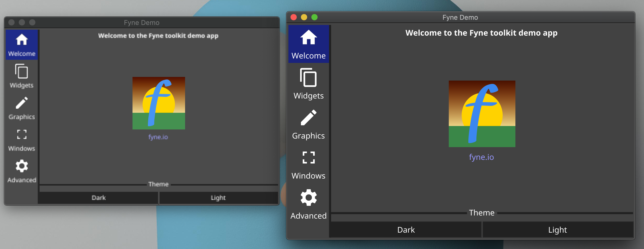Click the Fyne logo image in the left window
Screen dimensions: 644x249
pyautogui.click(x=159, y=103)
